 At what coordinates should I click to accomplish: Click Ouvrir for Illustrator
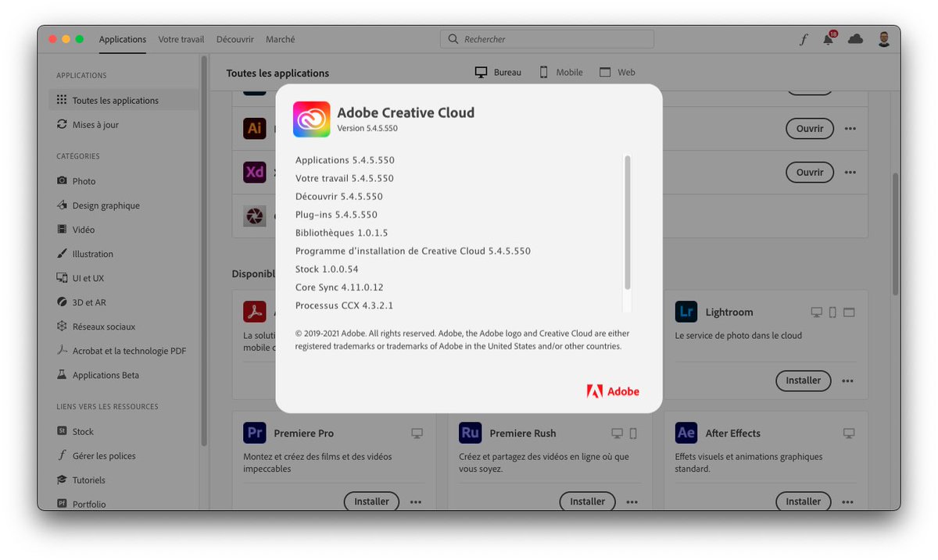pos(810,128)
